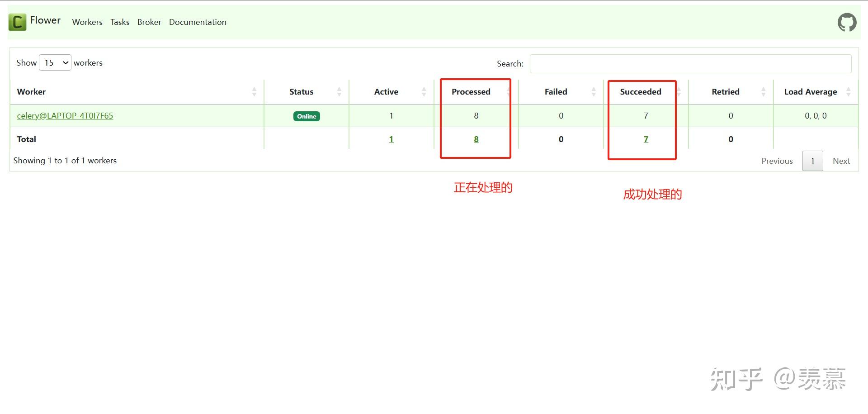This screenshot has height=414, width=868.
Task: Toggle sorting on the Processed column
Action: (508, 91)
